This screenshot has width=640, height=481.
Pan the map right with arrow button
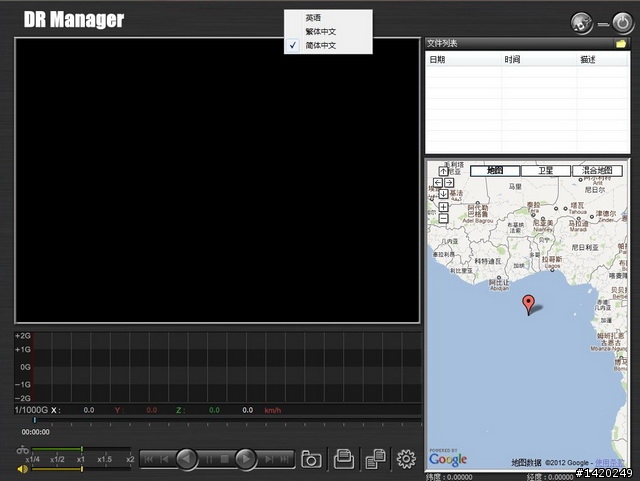click(x=449, y=183)
